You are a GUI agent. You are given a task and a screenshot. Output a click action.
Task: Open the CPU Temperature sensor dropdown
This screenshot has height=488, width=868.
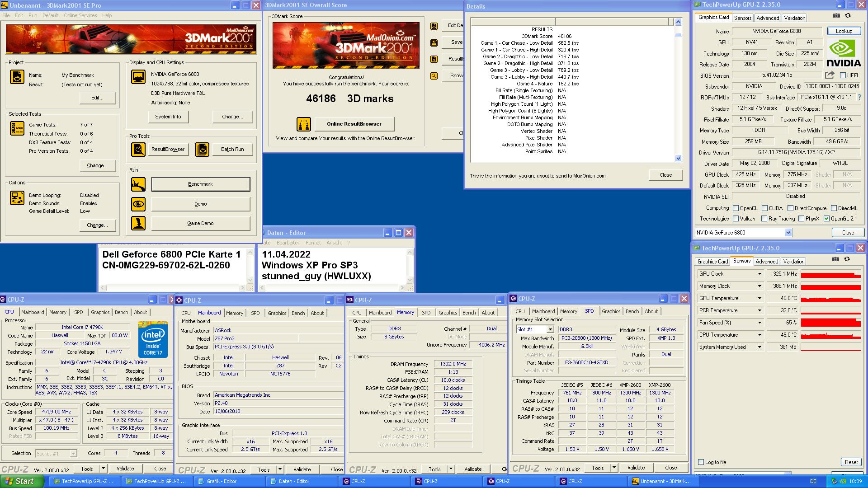pos(759,335)
